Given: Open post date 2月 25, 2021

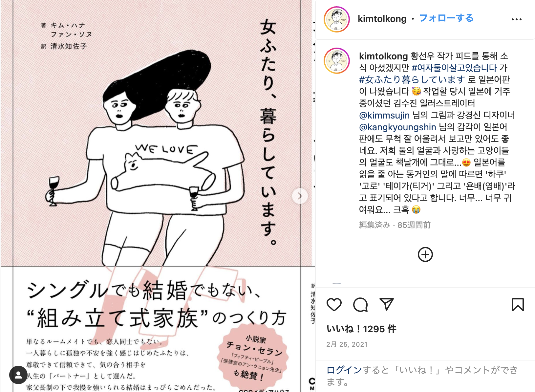Looking at the screenshot, I should pyautogui.click(x=347, y=344).
